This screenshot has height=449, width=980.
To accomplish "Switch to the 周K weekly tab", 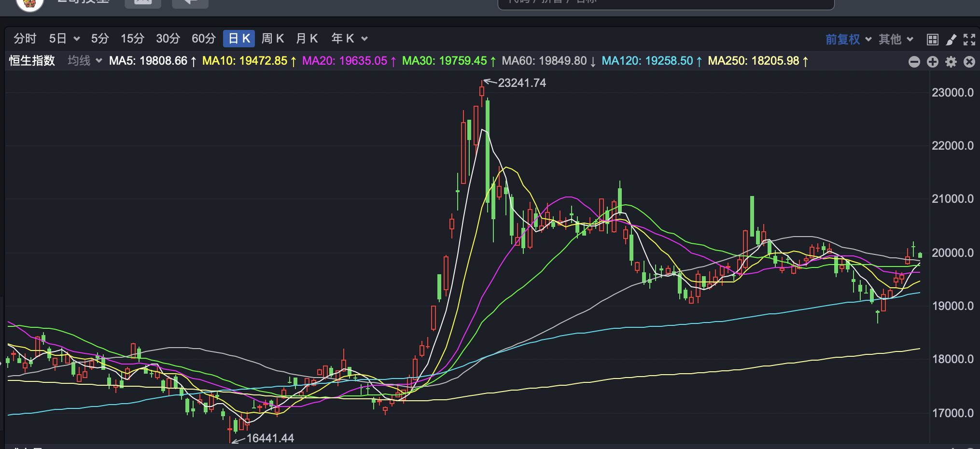I will click(272, 39).
